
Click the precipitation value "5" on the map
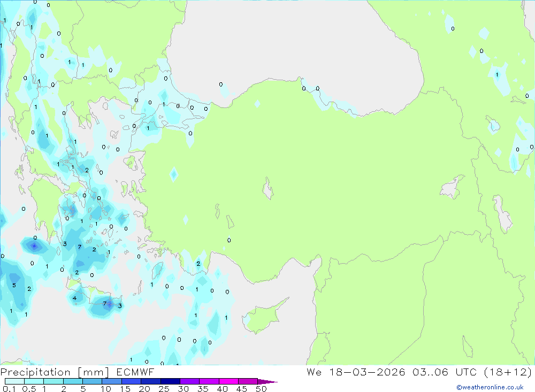[14, 285]
